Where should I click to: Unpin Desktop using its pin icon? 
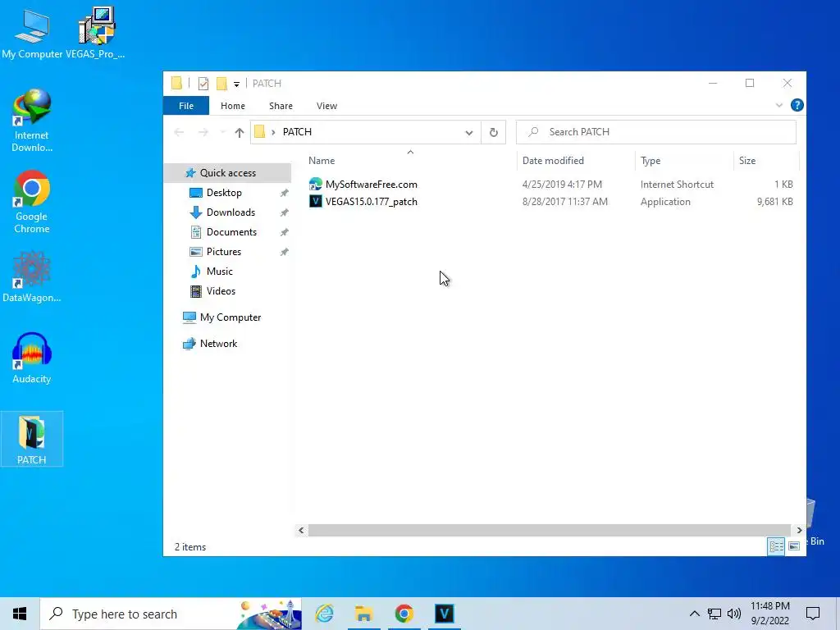[284, 193]
